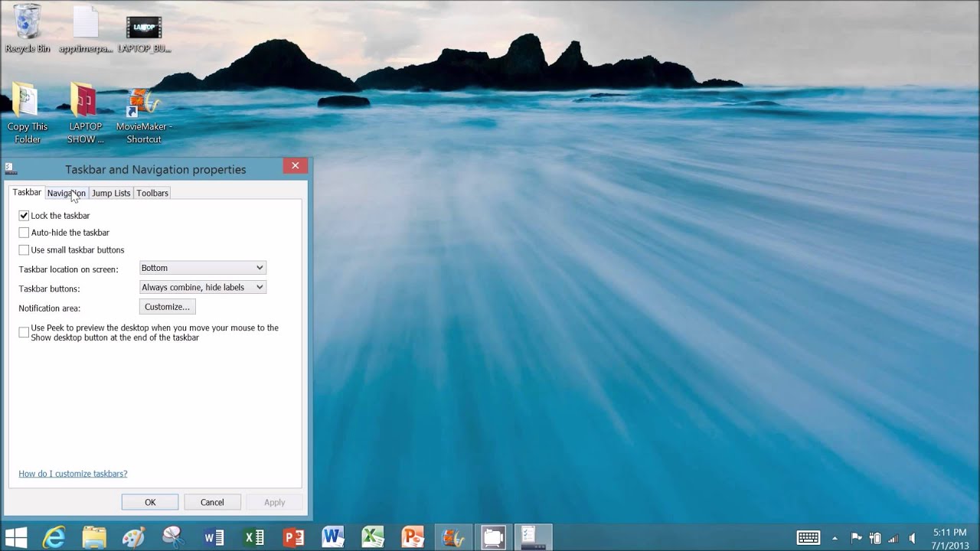Viewport: 980px width, 551px height.
Task: Switch to the Taskbar tab
Action: [x=27, y=192]
